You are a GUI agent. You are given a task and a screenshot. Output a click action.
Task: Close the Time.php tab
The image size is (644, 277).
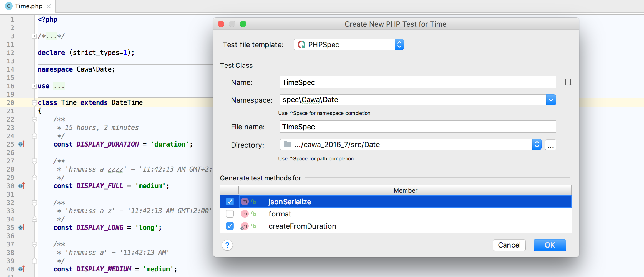click(x=49, y=6)
